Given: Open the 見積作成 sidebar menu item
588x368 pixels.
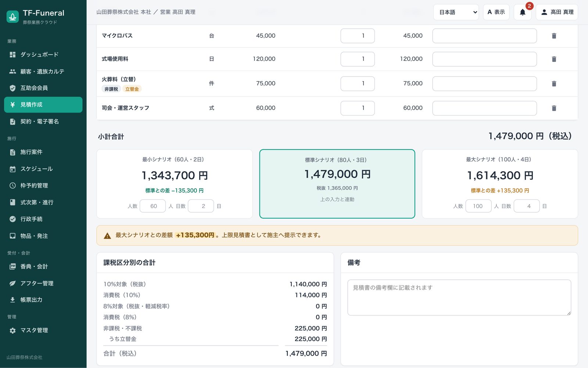Looking at the screenshot, I should pyautogui.click(x=43, y=105).
